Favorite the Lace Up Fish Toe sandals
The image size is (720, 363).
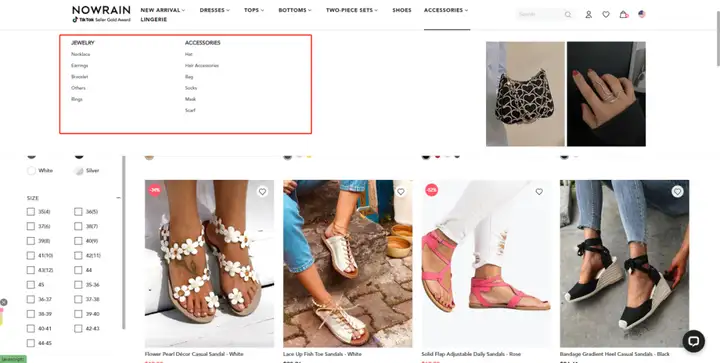(x=401, y=192)
